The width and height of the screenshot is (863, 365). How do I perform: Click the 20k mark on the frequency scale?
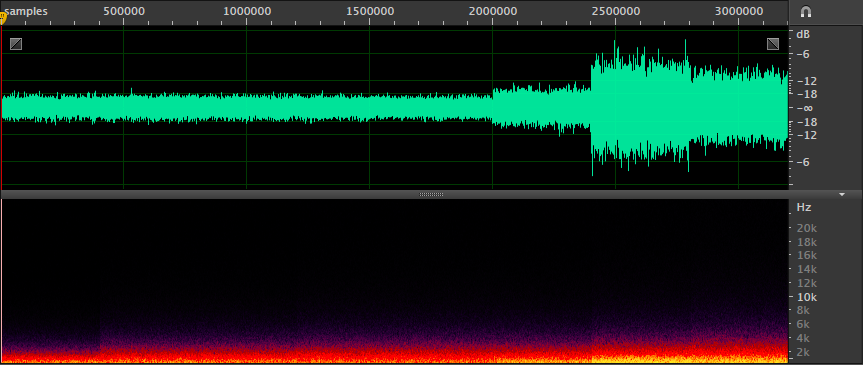tap(806, 228)
